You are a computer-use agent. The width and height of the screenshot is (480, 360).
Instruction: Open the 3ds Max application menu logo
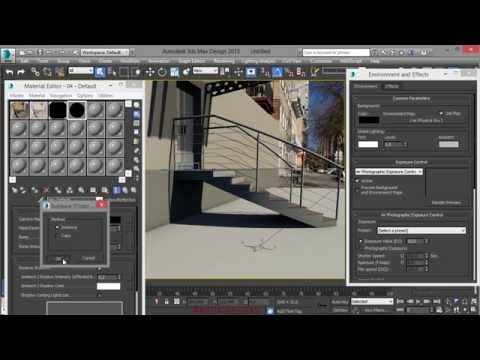point(8,55)
